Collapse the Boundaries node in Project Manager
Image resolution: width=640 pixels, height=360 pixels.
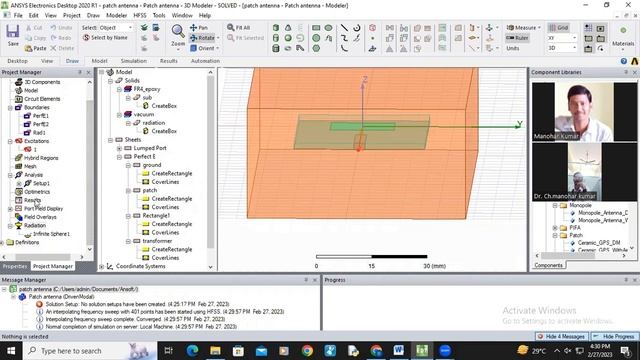point(10,108)
